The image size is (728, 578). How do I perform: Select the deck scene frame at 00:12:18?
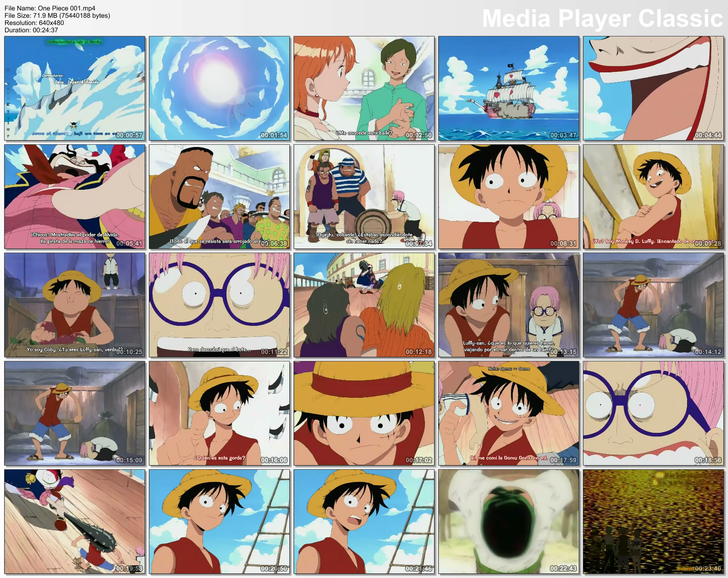pos(364,305)
